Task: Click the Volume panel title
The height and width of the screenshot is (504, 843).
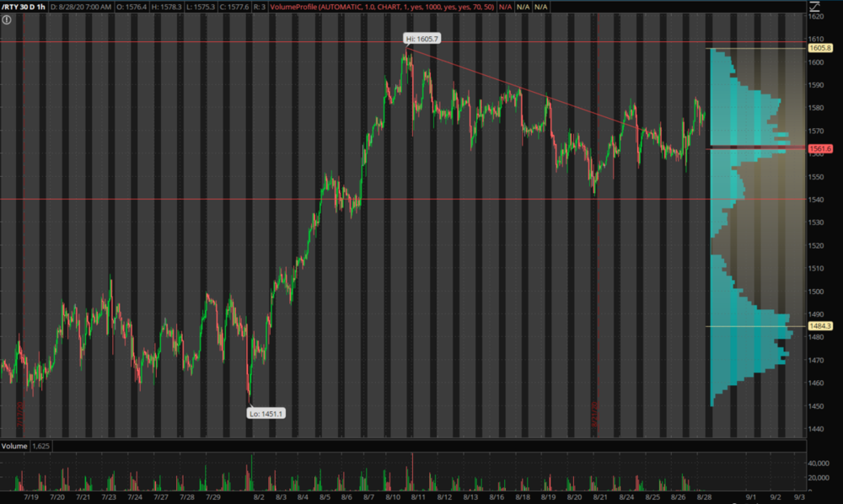Action: click(13, 445)
